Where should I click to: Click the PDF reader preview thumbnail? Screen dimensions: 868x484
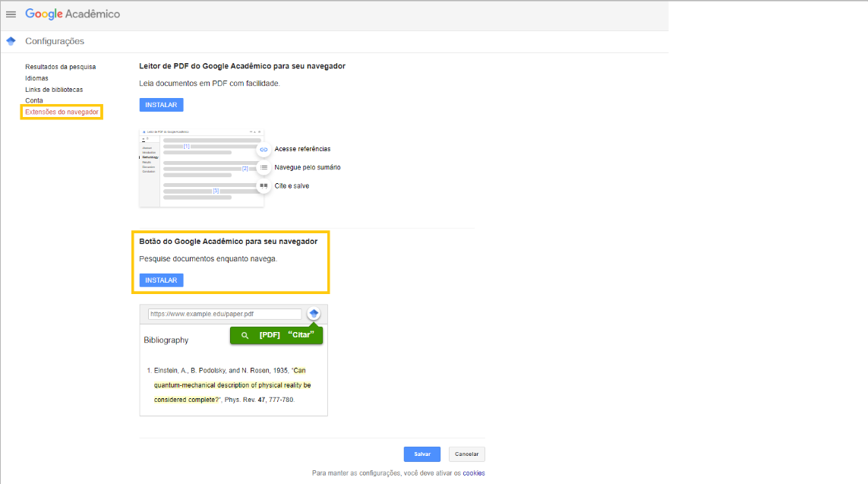click(x=201, y=169)
